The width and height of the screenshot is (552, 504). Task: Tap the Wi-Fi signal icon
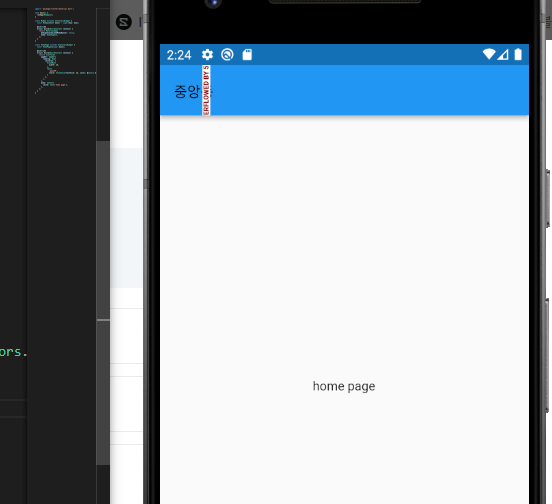coord(489,54)
